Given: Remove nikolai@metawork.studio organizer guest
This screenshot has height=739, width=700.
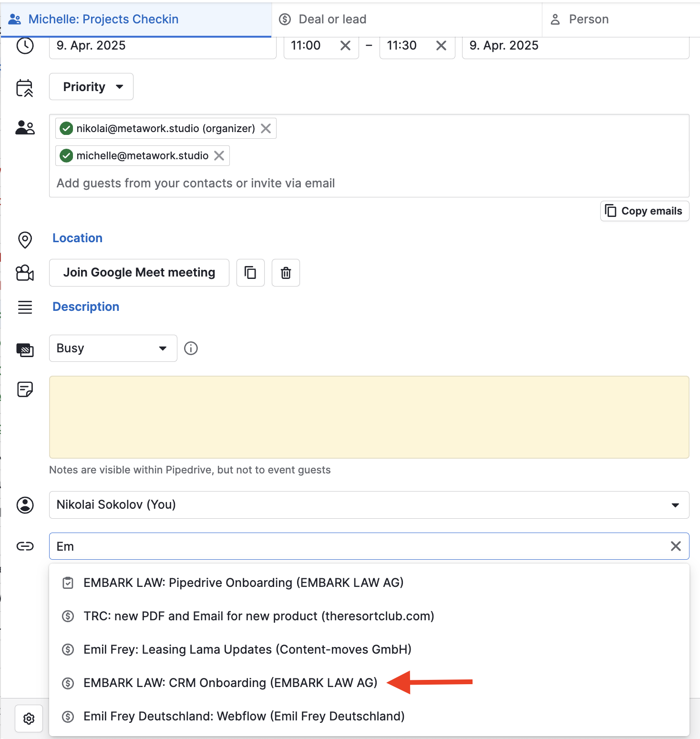Looking at the screenshot, I should point(266,129).
